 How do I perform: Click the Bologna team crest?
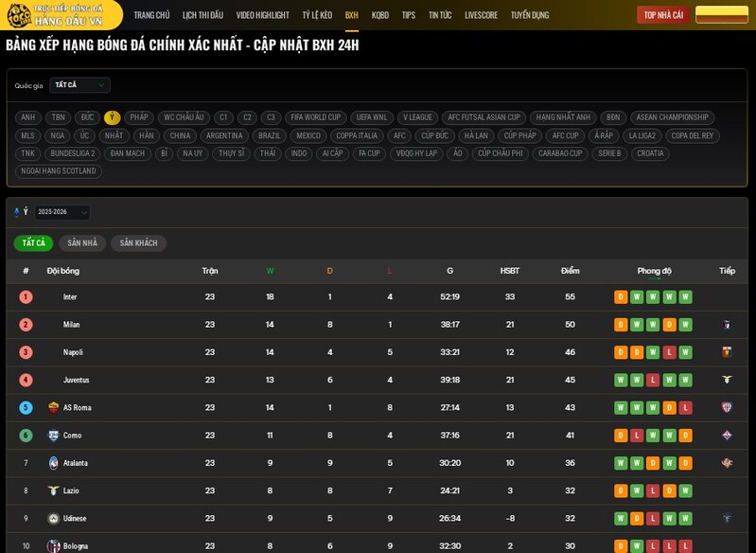tap(53, 545)
